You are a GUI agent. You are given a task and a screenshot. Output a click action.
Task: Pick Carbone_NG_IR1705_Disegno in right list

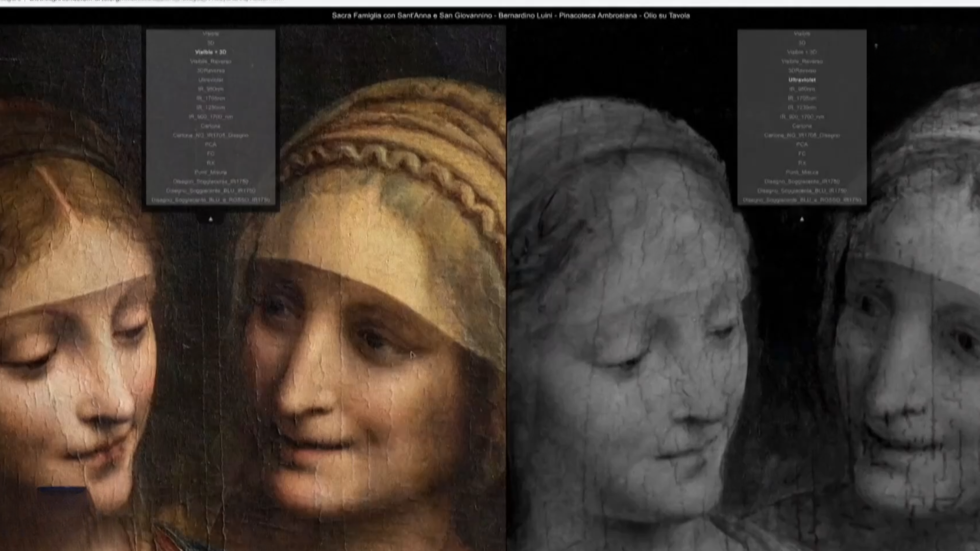tap(802, 135)
